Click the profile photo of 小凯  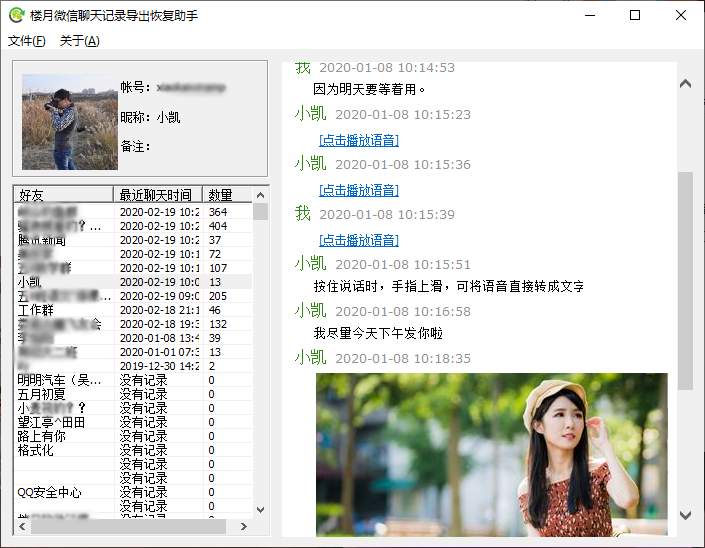[69, 121]
